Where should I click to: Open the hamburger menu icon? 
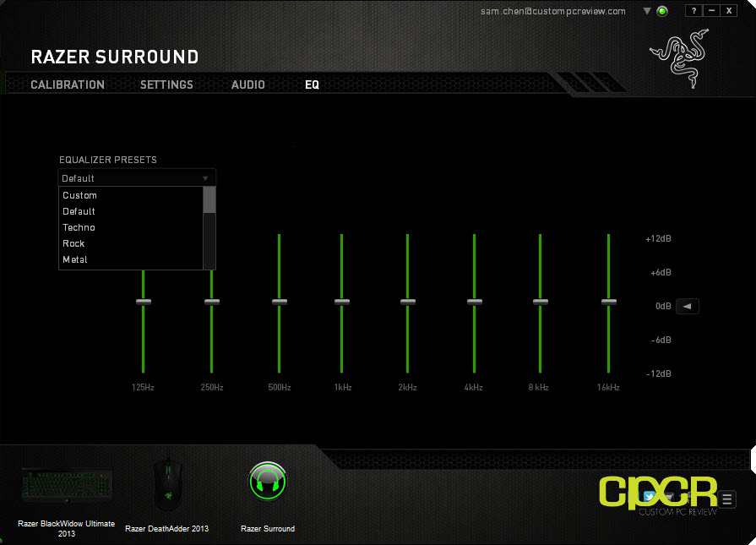(727, 499)
